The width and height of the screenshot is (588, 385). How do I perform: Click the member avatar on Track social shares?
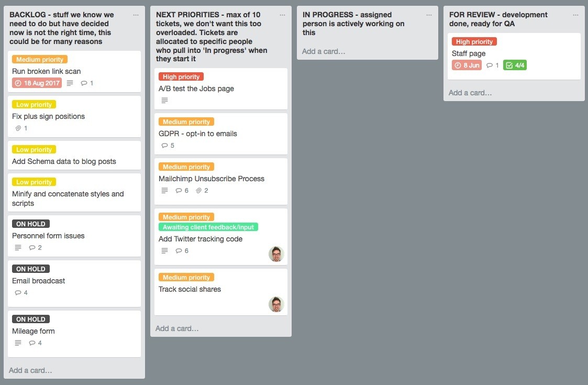click(x=276, y=304)
